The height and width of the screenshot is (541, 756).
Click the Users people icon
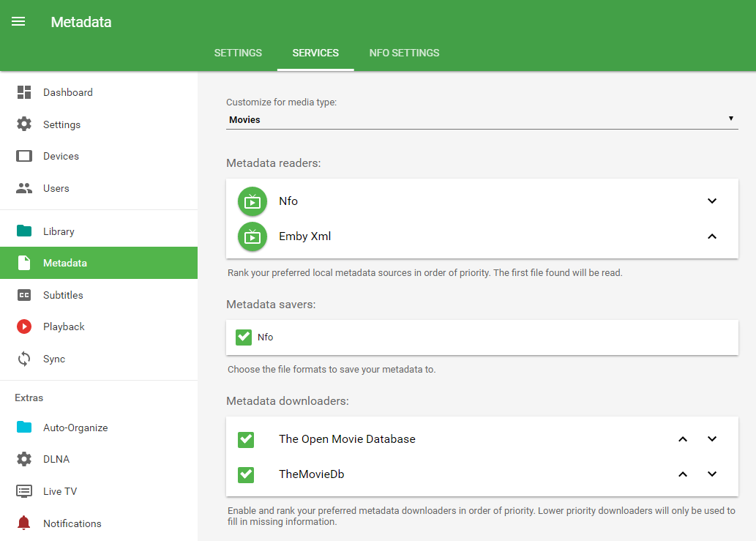24,188
